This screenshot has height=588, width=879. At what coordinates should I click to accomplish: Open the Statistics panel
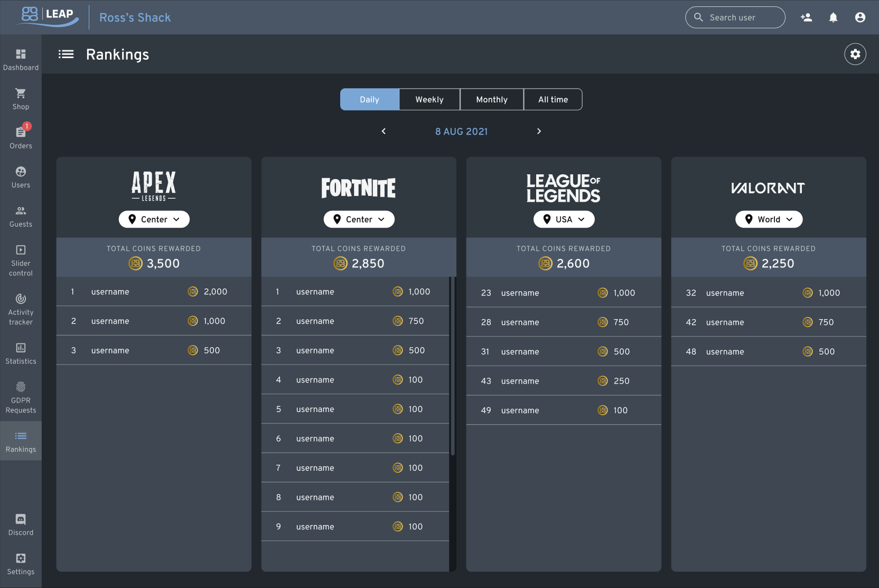[x=21, y=352]
